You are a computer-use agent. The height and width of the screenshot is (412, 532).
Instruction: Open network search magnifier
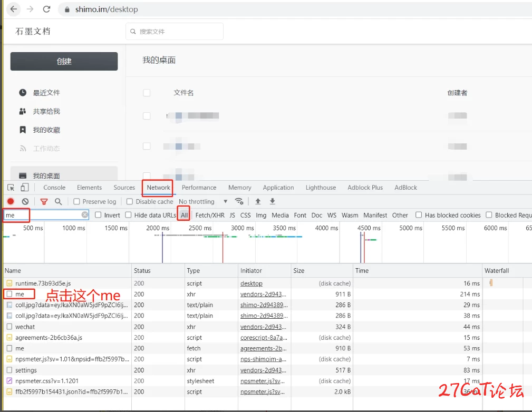(59, 201)
